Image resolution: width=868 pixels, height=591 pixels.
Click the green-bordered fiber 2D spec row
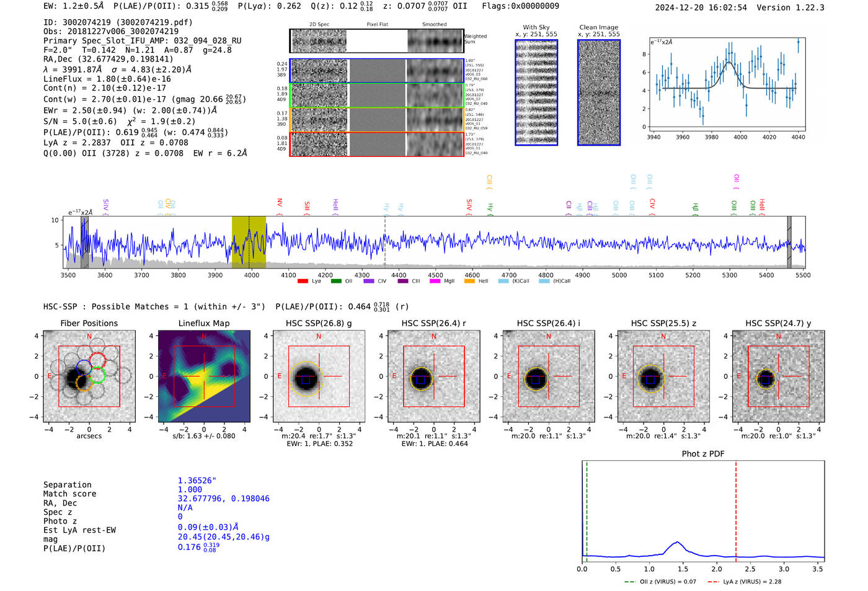[377, 96]
